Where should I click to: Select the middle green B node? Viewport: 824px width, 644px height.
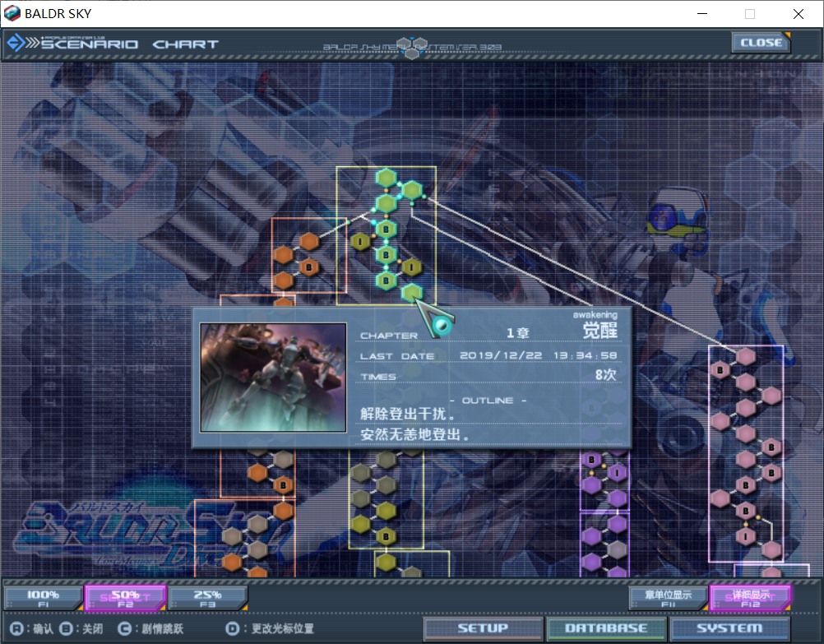pyautogui.click(x=387, y=255)
